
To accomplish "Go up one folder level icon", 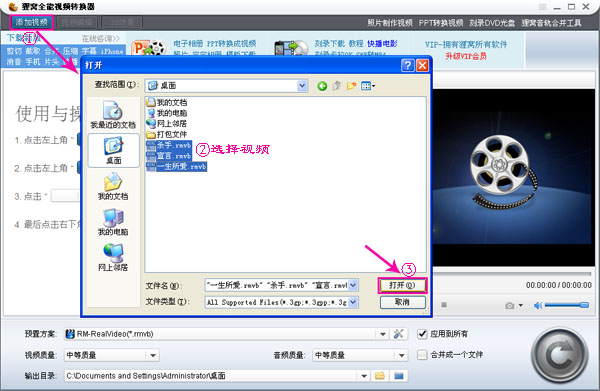I will 336,86.
